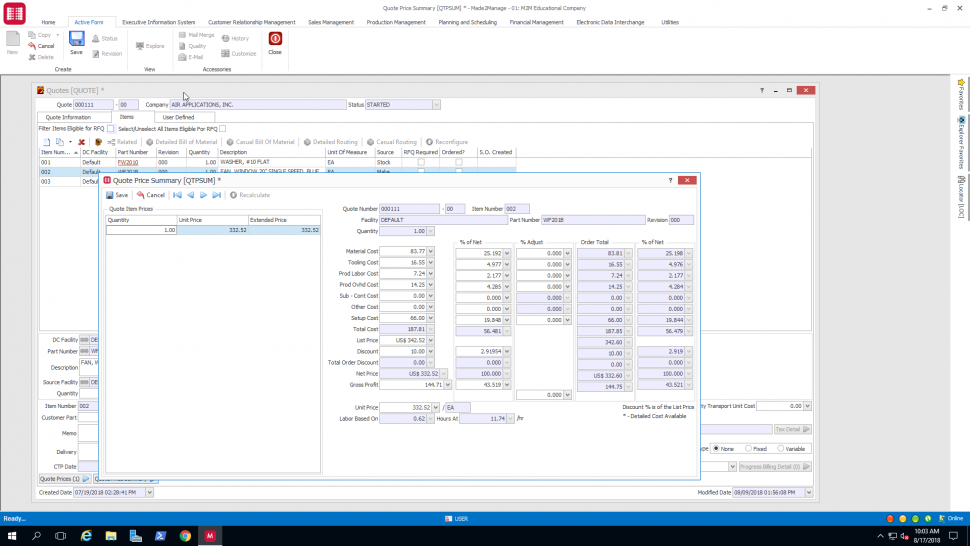Select the Variable radio button
This screenshot has width=970, height=546.
(x=779, y=449)
